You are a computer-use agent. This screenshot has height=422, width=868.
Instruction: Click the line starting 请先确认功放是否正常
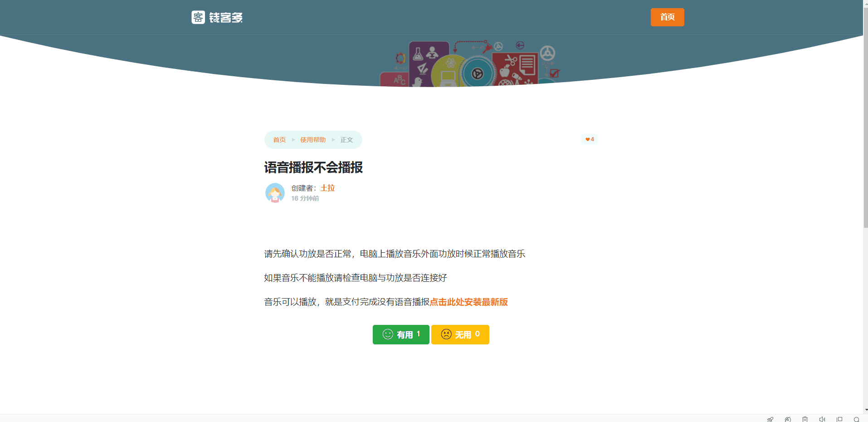coord(395,254)
